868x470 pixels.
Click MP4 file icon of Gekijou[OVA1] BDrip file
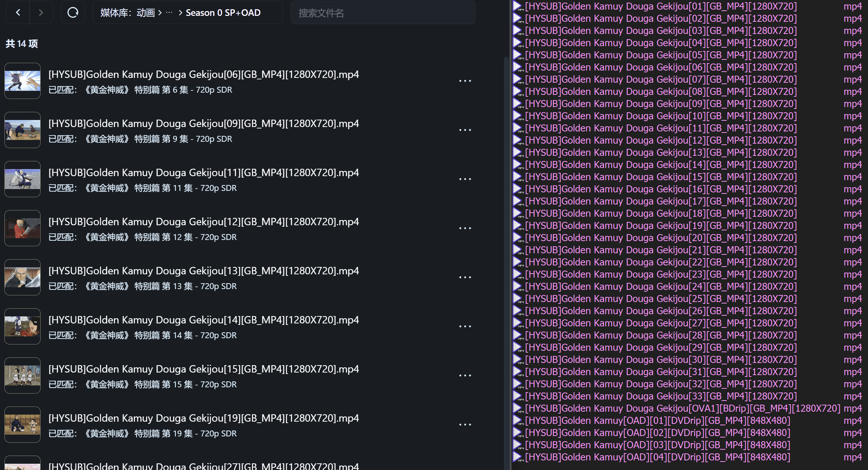click(518, 409)
